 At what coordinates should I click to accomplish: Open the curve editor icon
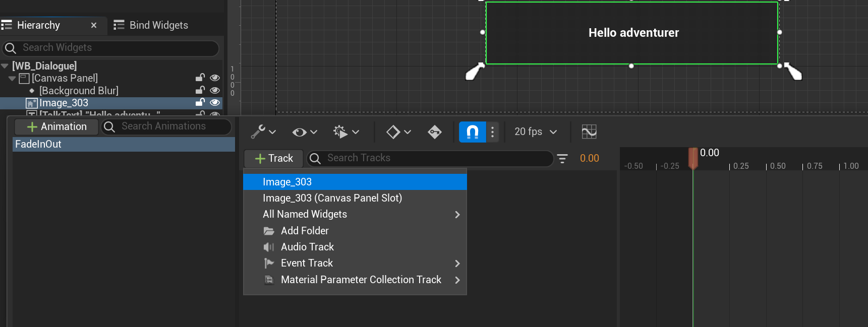click(589, 132)
